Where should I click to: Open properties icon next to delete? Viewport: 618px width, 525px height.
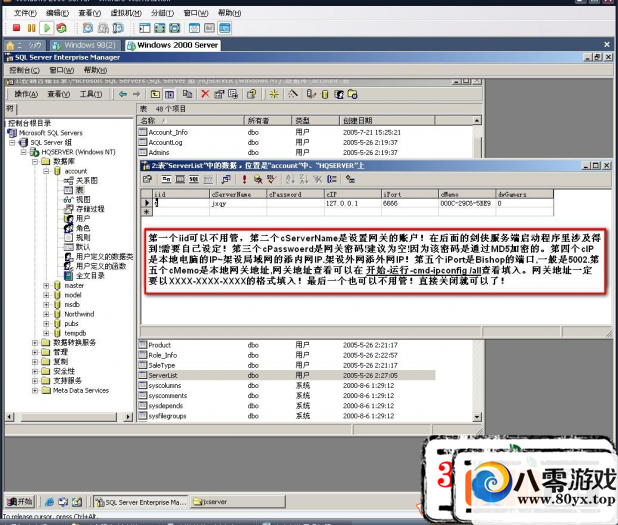pyautogui.click(x=219, y=94)
